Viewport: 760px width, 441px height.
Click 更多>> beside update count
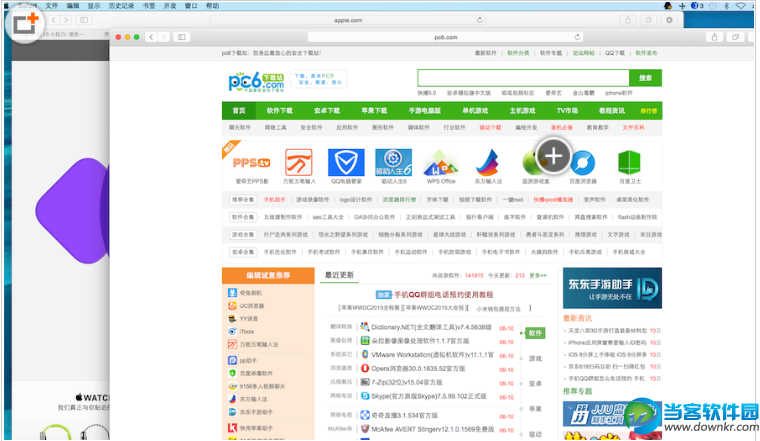[x=538, y=275]
